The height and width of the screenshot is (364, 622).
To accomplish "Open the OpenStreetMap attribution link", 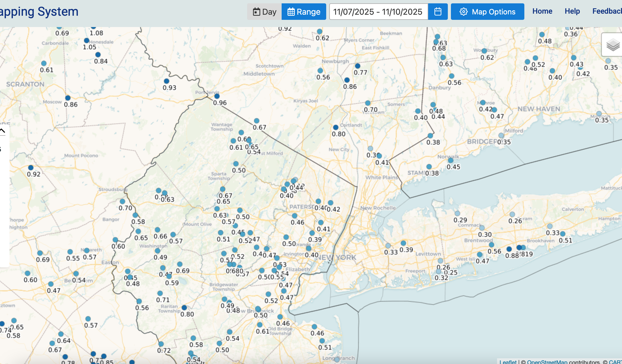I will 547,362.
